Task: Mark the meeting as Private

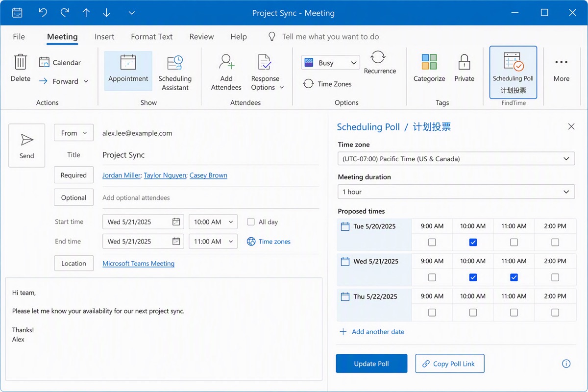Action: 464,69
